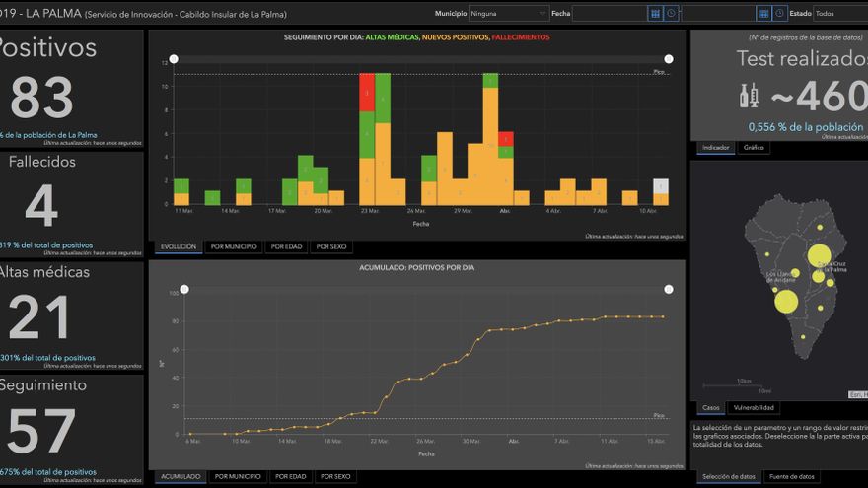Image resolution: width=868 pixels, height=488 pixels.
Task: Open the start date calendar picker
Action: tap(655, 14)
